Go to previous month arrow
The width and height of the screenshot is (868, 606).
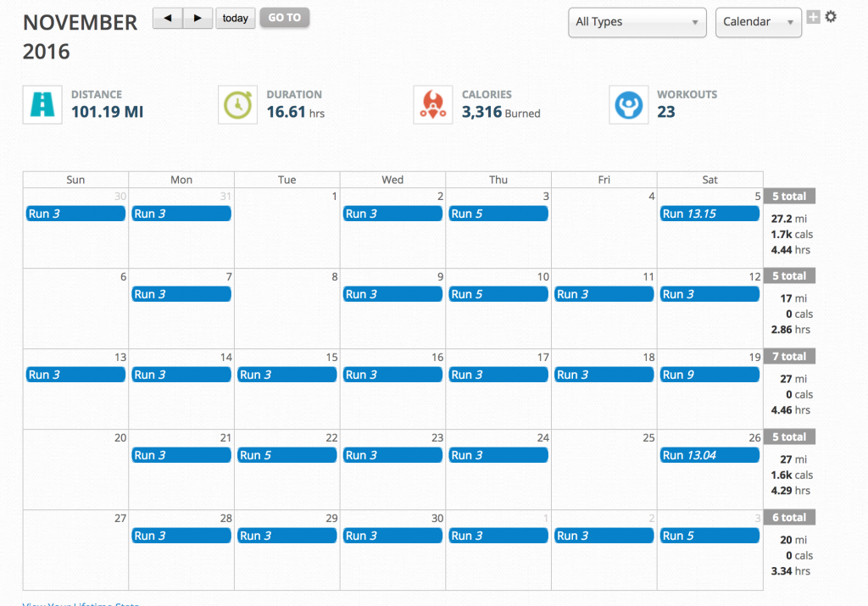click(168, 19)
